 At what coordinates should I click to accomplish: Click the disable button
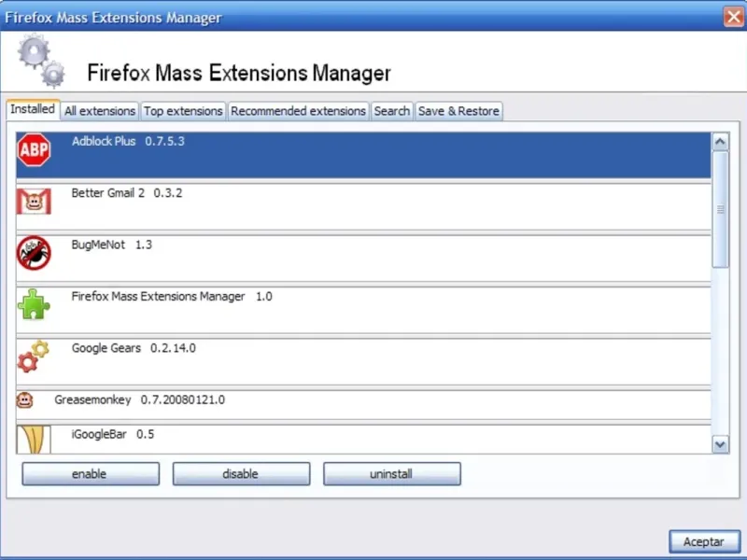point(241,474)
